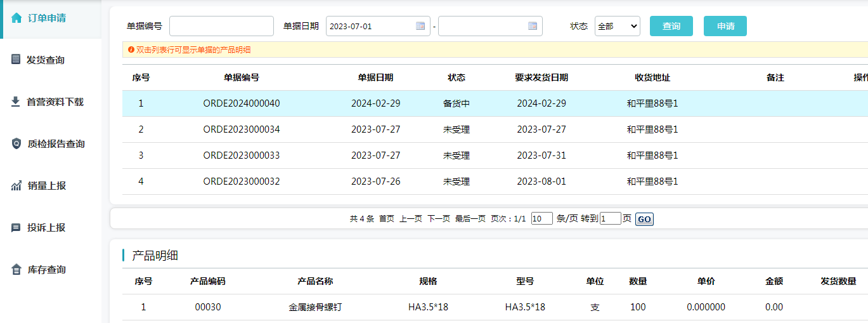This screenshot has height=323, width=868.
Task: Open the start date calendar picker
Action: [420, 26]
